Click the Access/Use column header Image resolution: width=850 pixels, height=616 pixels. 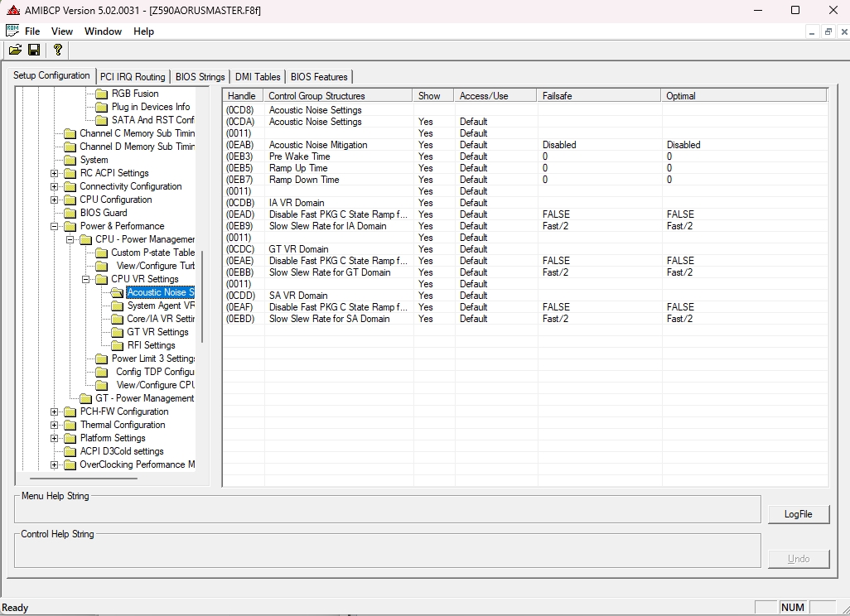click(496, 96)
